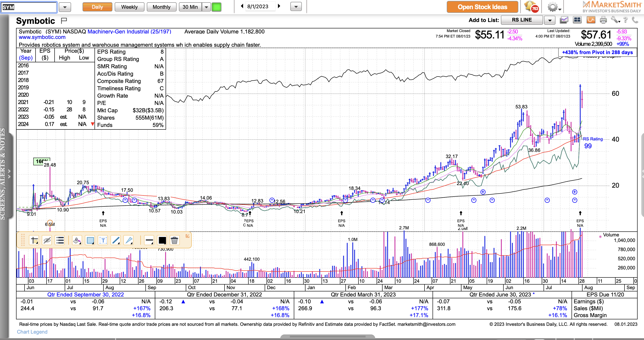Switch to Monthly chart
The width and height of the screenshot is (644, 340).
click(161, 7)
